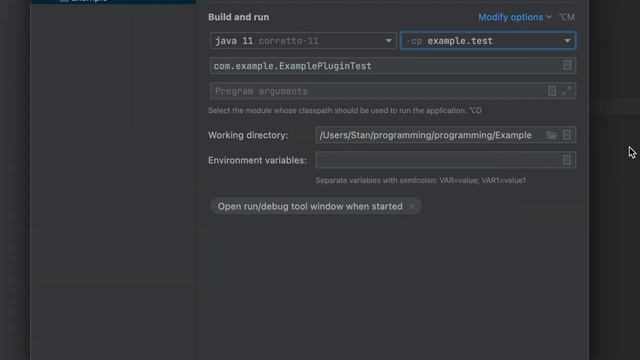Click the Environment variables field
640x360 pixels.
point(446,160)
